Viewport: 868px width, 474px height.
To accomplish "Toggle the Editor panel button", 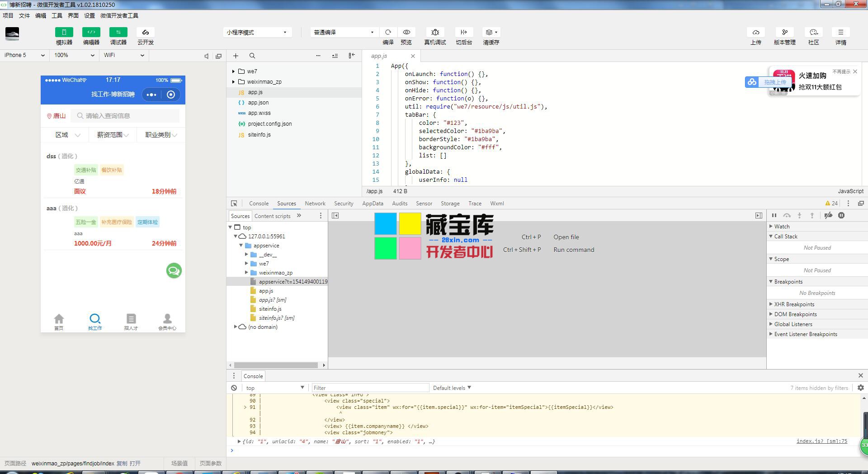I will point(91,32).
